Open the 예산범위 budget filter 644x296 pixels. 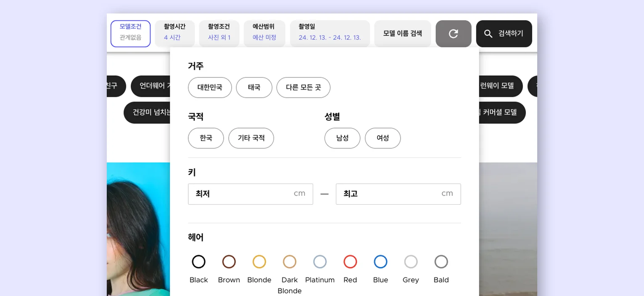click(264, 33)
